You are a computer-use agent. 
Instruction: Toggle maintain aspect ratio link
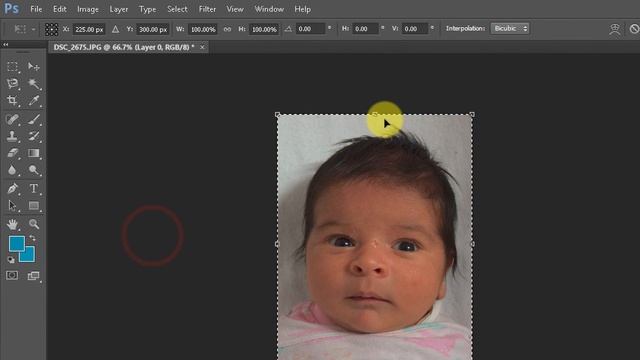tap(227, 29)
